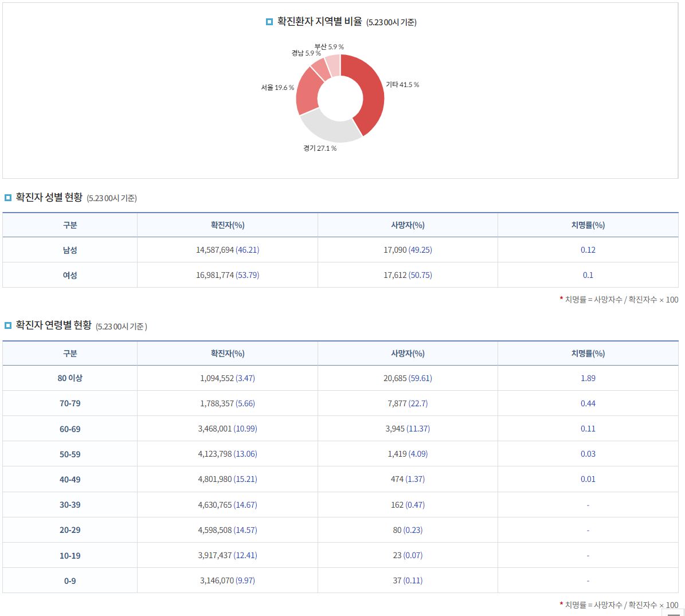Click the fatality formula note under gender table
685x616 pixels.
point(619,300)
